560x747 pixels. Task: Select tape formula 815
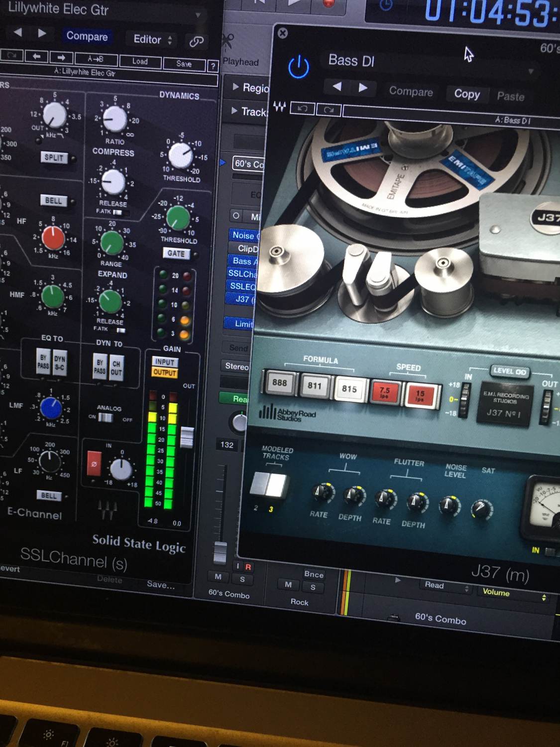(349, 389)
